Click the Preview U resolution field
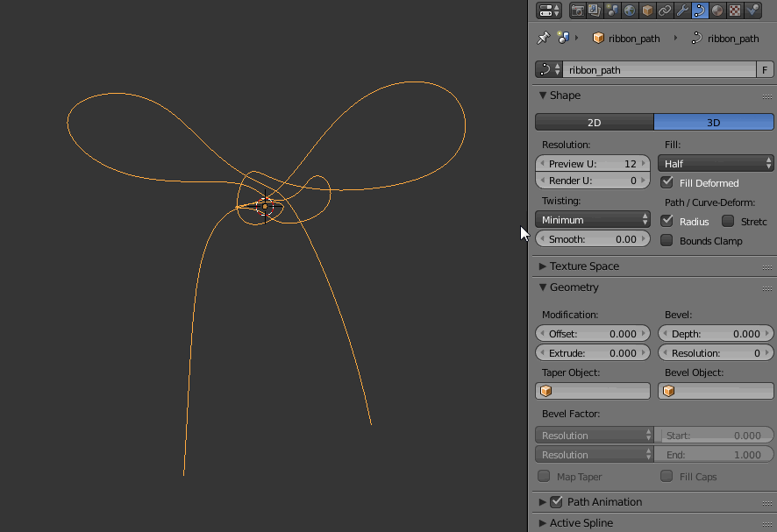This screenshot has width=777, height=532. pyautogui.click(x=593, y=164)
